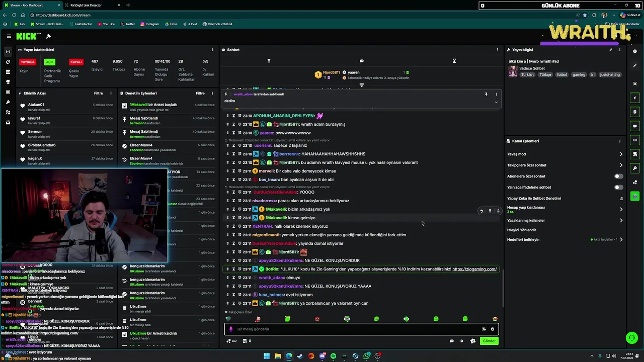
Task: Open Instagram bookmark in bookmarks bar
Action: tap(149, 24)
